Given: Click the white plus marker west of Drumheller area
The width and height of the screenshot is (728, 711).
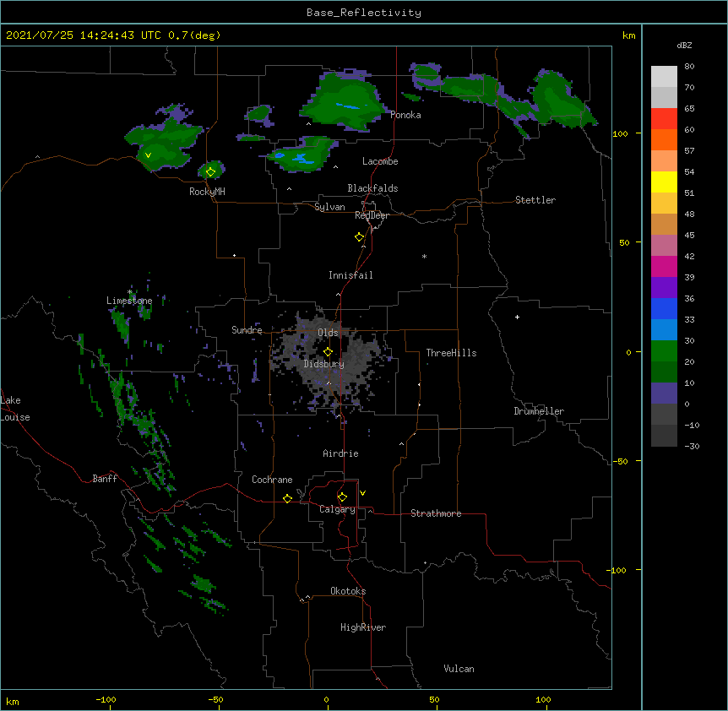Looking at the screenshot, I should (517, 317).
